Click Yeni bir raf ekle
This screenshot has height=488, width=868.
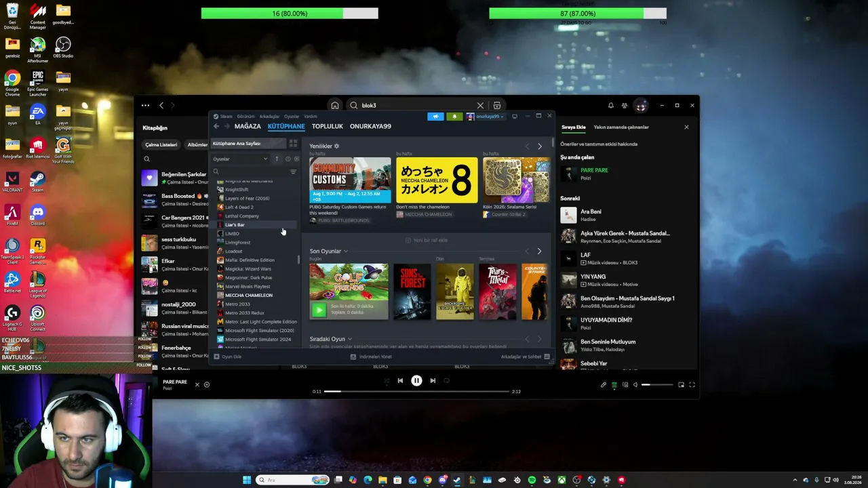pyautogui.click(x=427, y=241)
